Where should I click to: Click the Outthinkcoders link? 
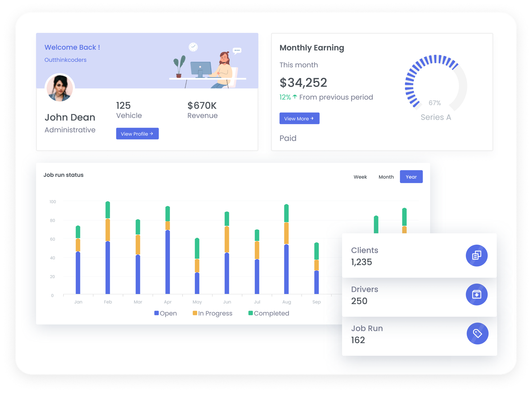66,60
